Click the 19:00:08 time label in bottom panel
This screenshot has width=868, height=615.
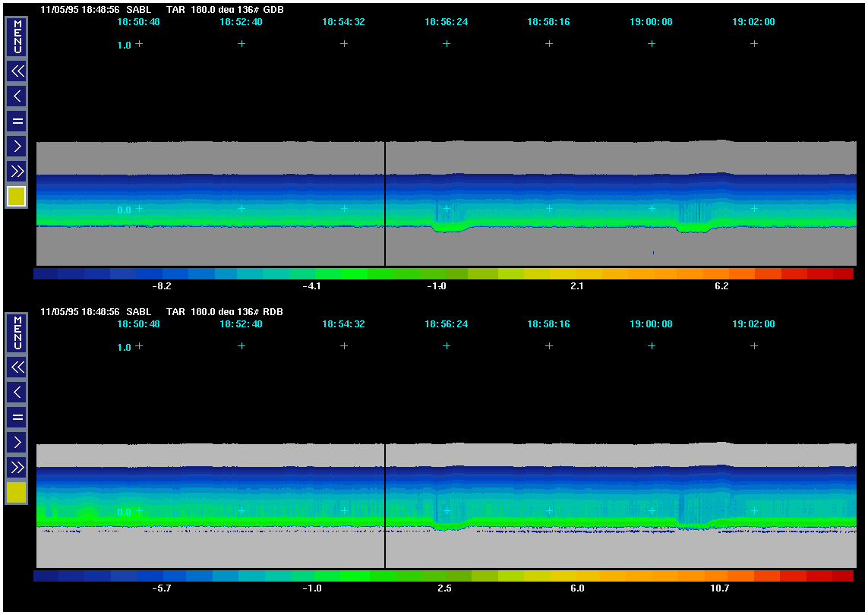click(x=651, y=324)
